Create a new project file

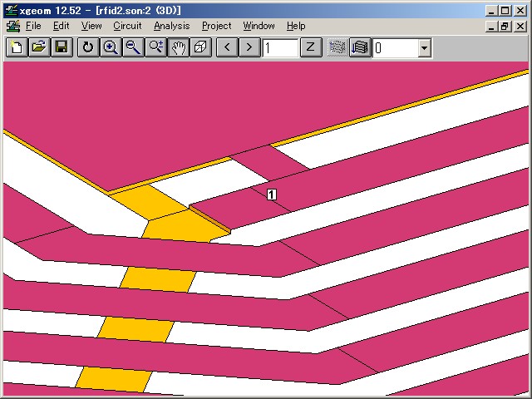pos(17,47)
